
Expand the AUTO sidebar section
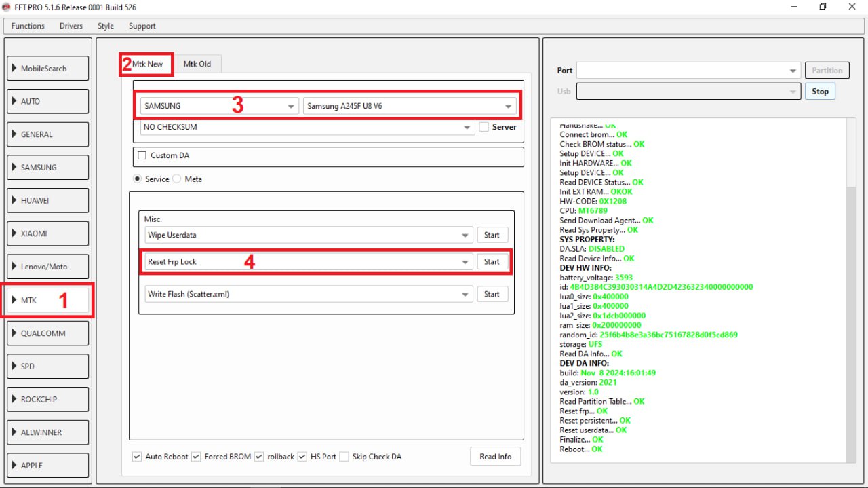click(x=47, y=101)
